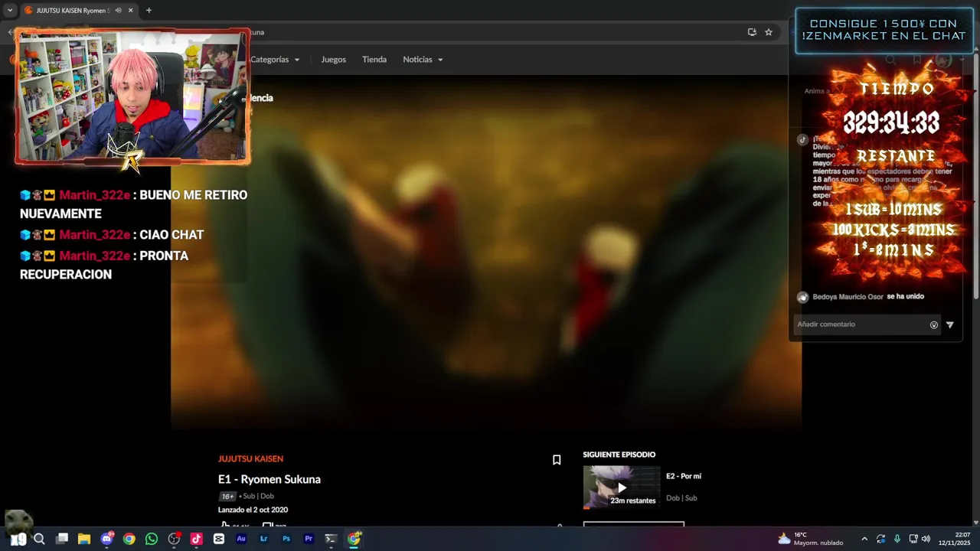Open the terminal app in the taskbar
The width and height of the screenshot is (980, 551).
(331, 539)
